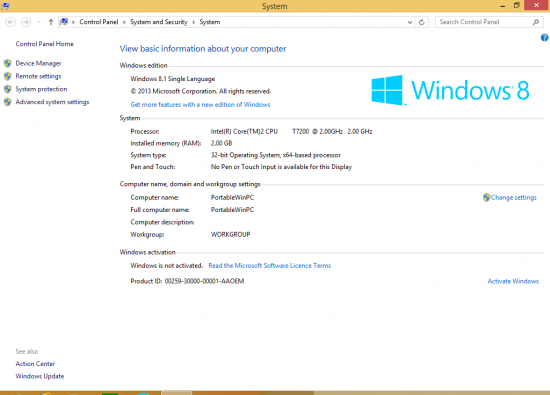Click the search magnifier icon
This screenshot has height=395, width=550.
click(536, 22)
